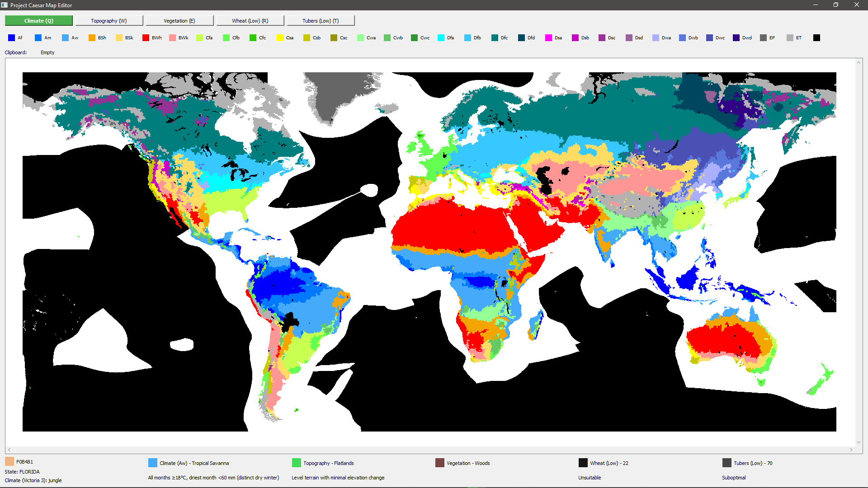868x488 pixels.
Task: Click the 'State: FLORIDA' status text
Action: (22, 472)
